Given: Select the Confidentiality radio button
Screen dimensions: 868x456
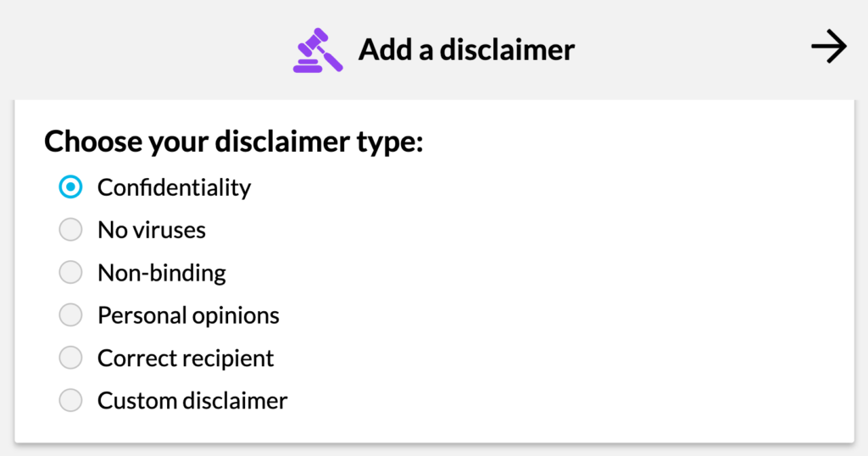Looking at the screenshot, I should (x=71, y=187).
